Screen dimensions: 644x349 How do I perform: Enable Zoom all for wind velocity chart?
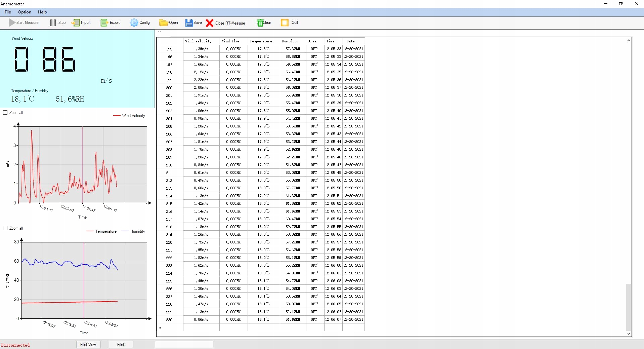click(5, 113)
